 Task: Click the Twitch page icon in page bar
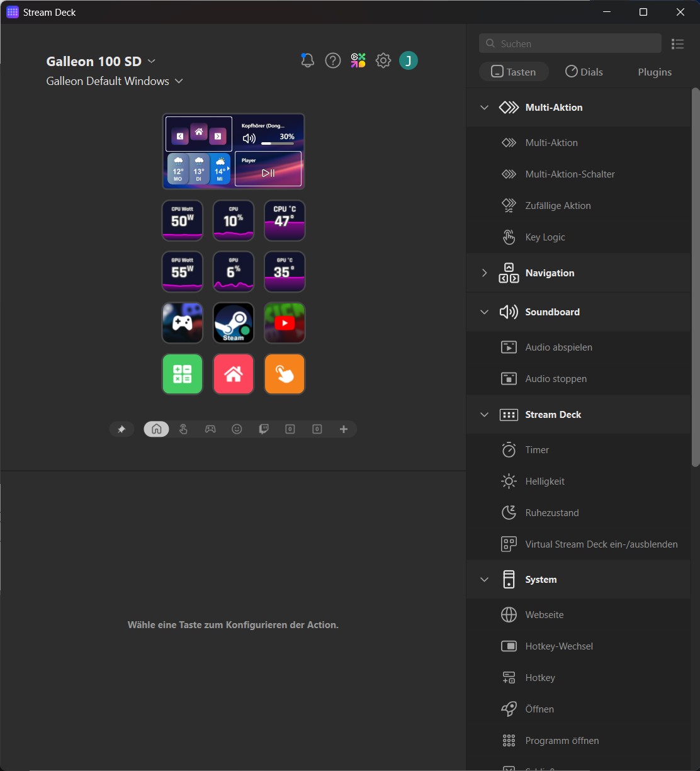pos(264,429)
